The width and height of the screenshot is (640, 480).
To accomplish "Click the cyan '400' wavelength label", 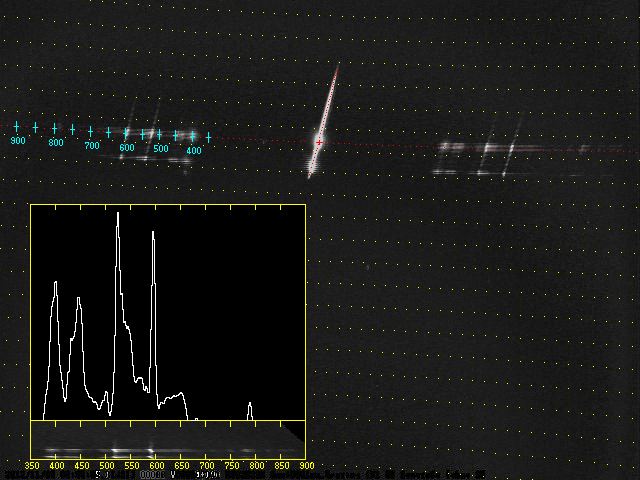I will click(194, 151).
